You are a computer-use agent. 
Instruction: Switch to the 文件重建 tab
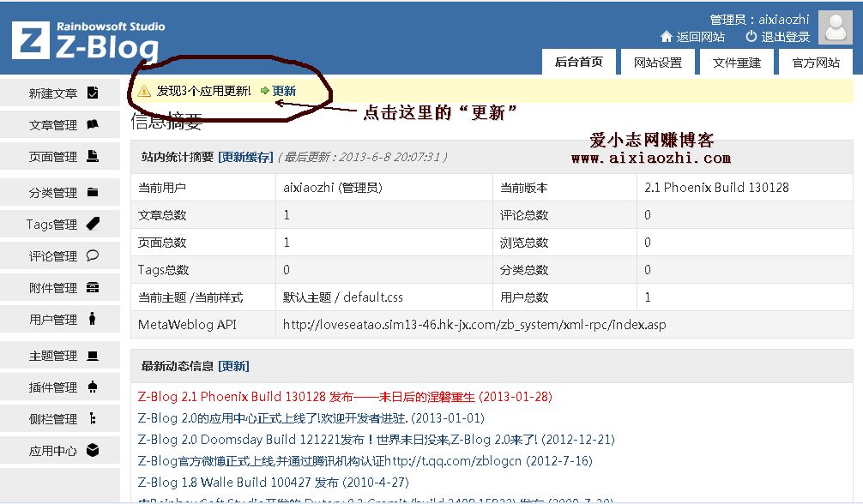737,62
